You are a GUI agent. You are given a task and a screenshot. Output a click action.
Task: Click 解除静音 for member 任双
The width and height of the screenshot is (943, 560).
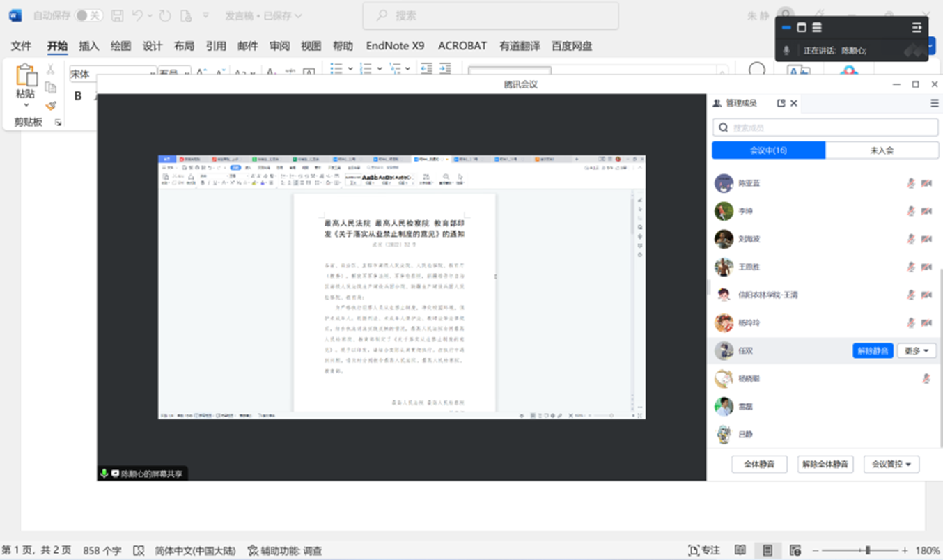[x=873, y=351]
